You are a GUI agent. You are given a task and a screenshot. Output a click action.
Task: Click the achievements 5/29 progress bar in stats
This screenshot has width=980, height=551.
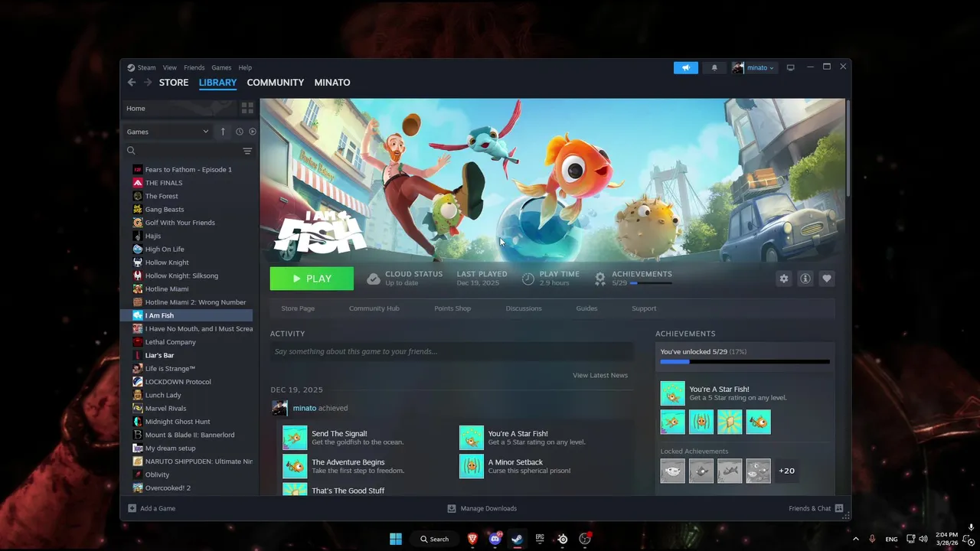coord(651,283)
